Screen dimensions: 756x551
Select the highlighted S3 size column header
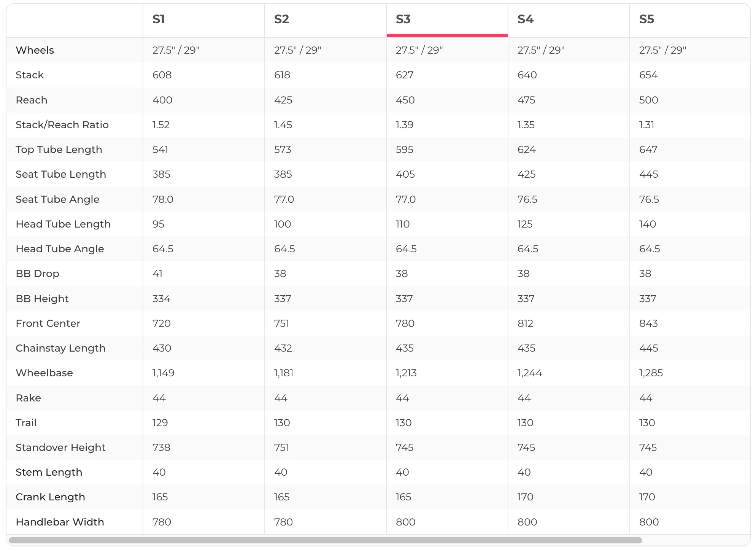pos(403,19)
